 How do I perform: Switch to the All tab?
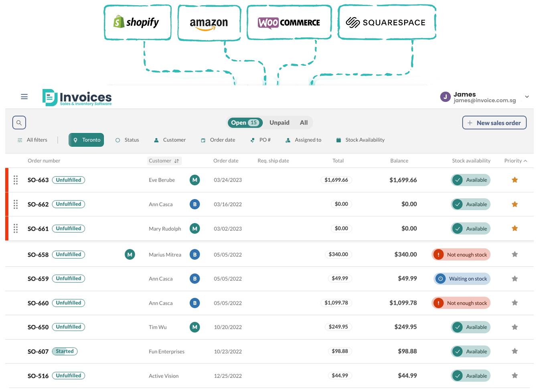coord(304,123)
